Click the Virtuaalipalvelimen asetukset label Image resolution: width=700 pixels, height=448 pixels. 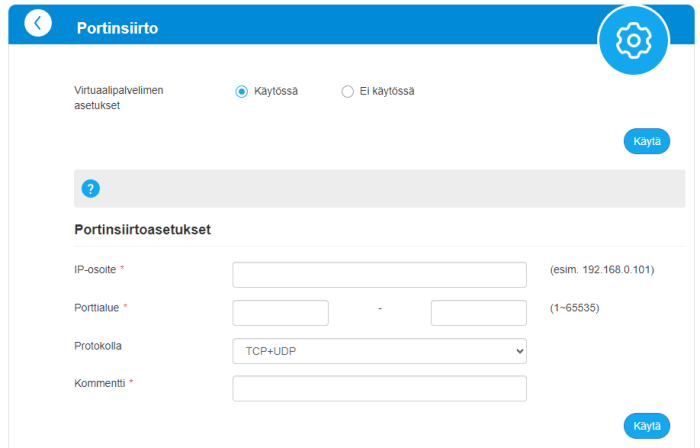point(119,98)
